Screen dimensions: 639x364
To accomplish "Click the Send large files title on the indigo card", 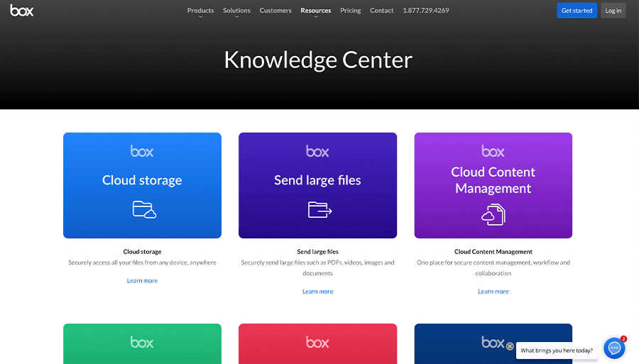I will point(317,180).
